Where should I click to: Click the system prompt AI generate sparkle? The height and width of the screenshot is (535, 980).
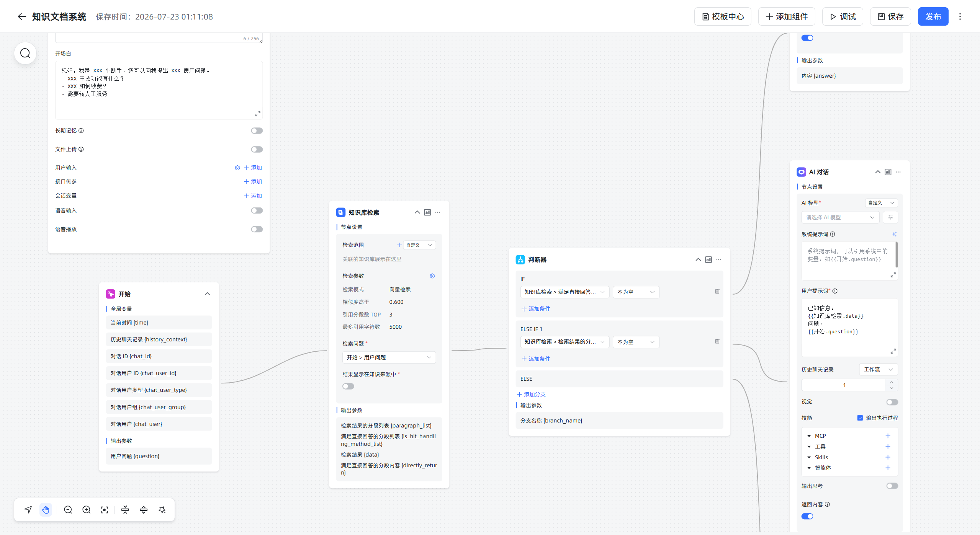click(x=894, y=234)
